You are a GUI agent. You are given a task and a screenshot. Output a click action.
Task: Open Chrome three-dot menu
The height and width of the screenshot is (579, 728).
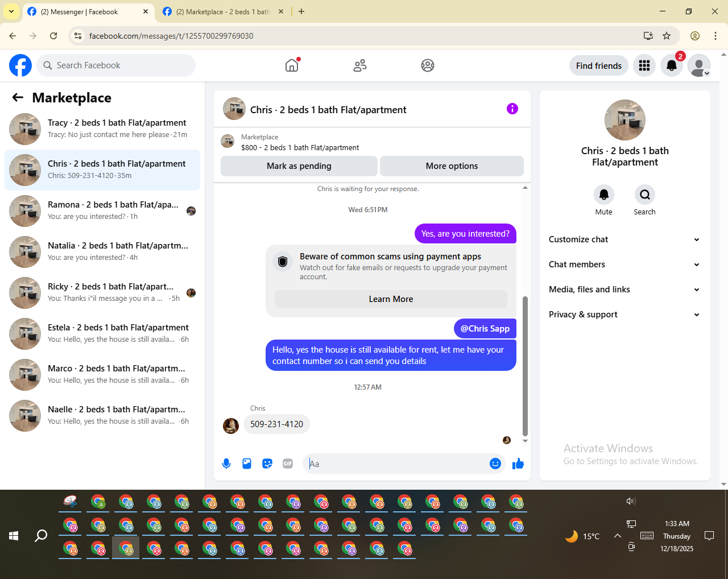coord(715,36)
